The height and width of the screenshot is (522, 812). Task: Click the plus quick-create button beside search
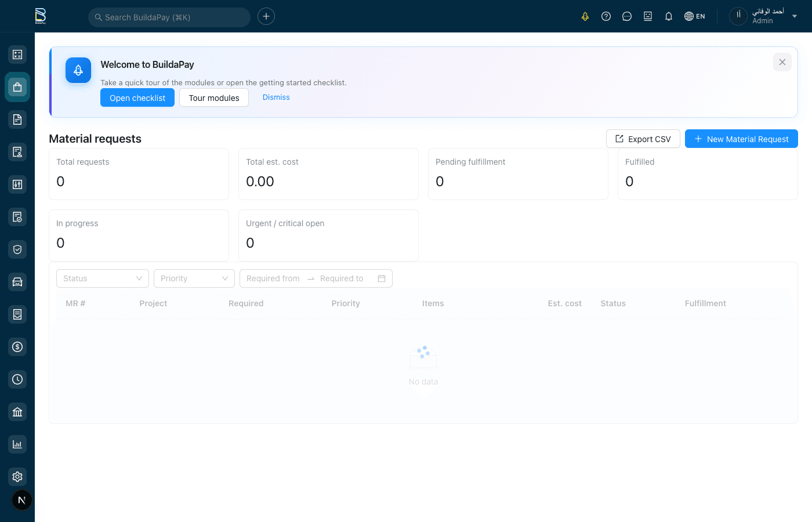[266, 16]
